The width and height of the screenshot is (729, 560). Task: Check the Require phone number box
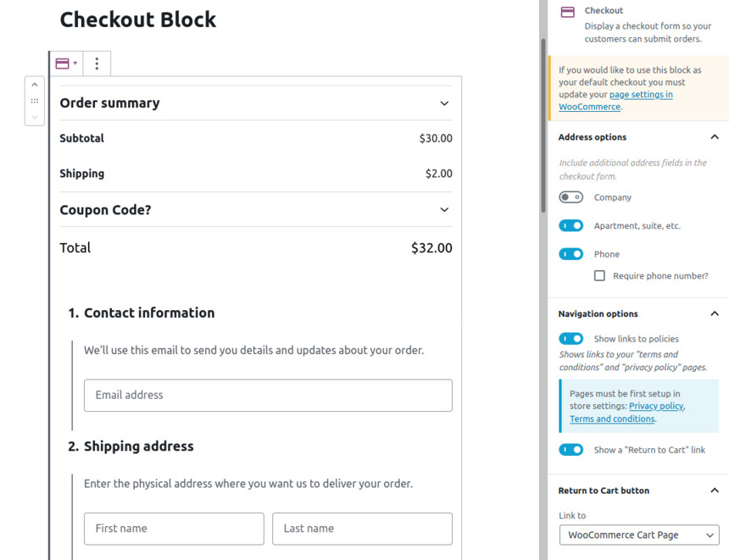599,275
